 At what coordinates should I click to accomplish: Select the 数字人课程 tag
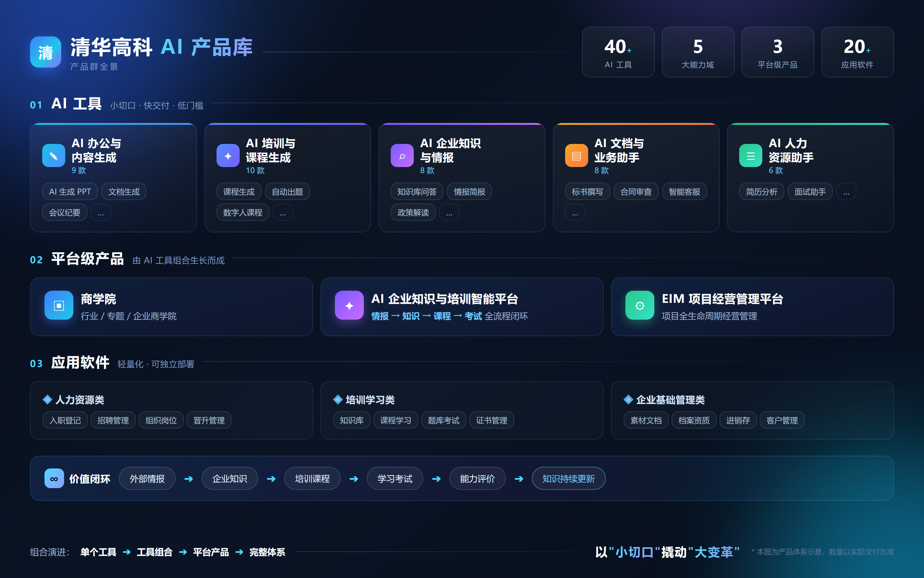[x=243, y=212]
